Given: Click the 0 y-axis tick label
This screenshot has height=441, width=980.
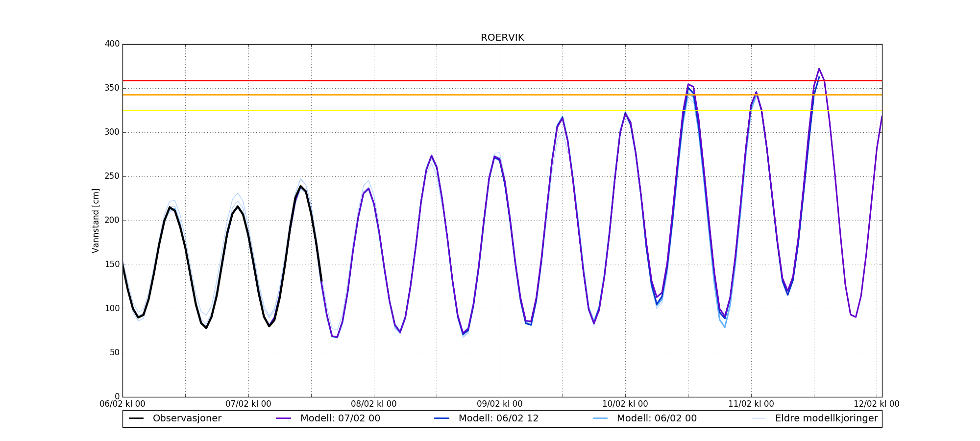Looking at the screenshot, I should 117,397.
